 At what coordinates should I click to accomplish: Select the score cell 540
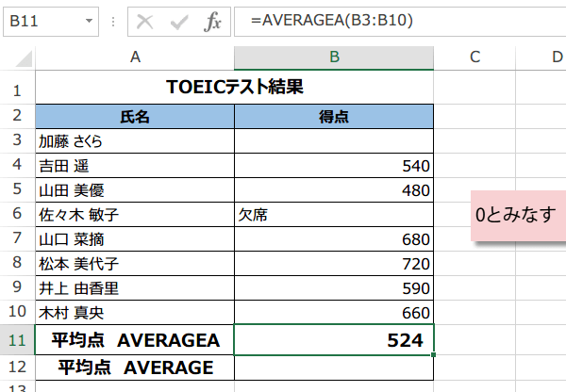point(334,166)
